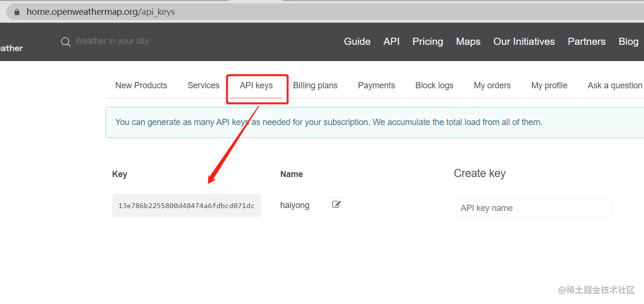Go to My orders tab
The image size is (644, 304).
pyautogui.click(x=492, y=85)
